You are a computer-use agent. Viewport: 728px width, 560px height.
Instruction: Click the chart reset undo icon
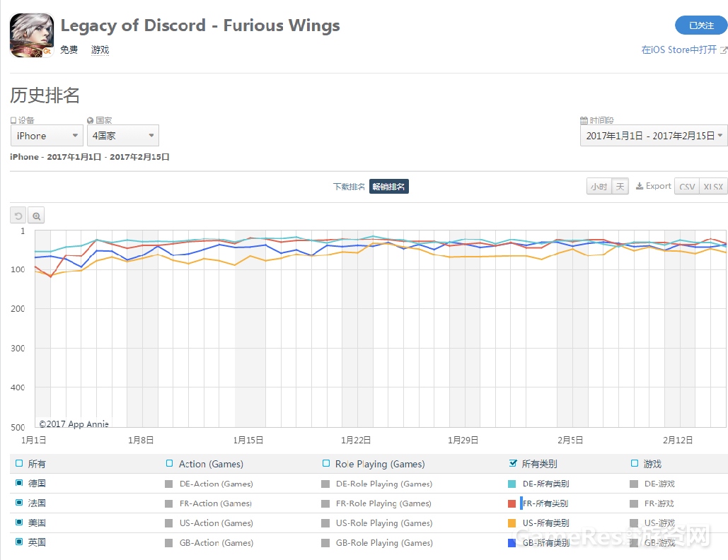click(18, 216)
